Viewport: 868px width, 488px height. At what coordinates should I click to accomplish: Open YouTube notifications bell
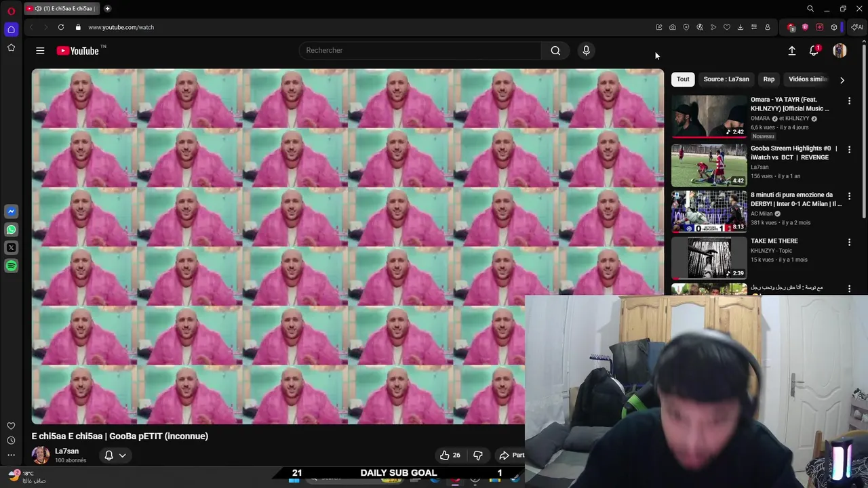814,51
